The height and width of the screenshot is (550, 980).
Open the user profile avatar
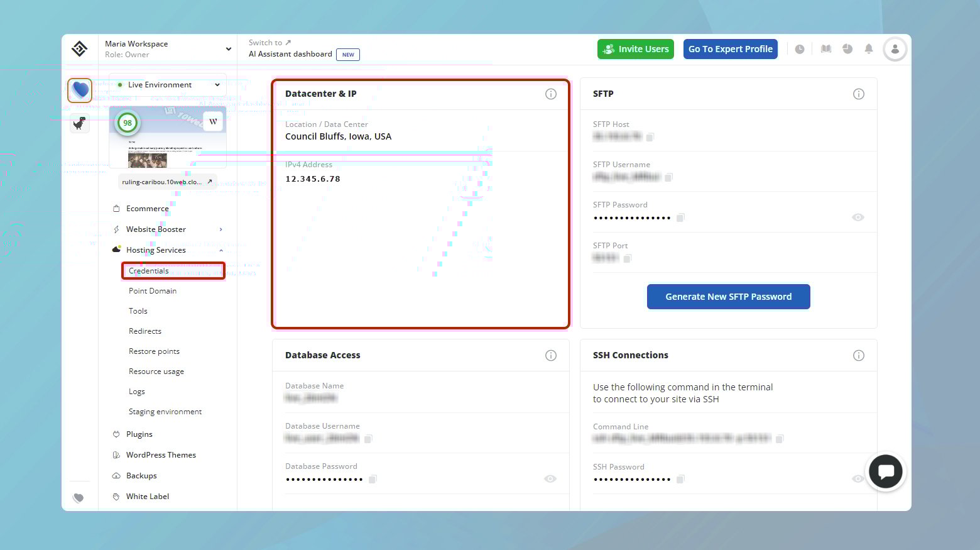pos(895,49)
